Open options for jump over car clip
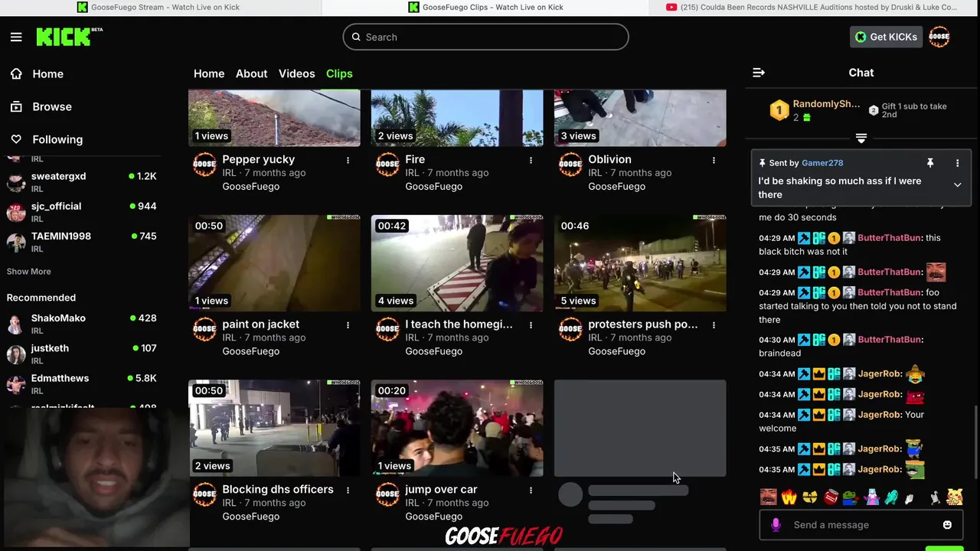The width and height of the screenshot is (980, 551). click(531, 490)
